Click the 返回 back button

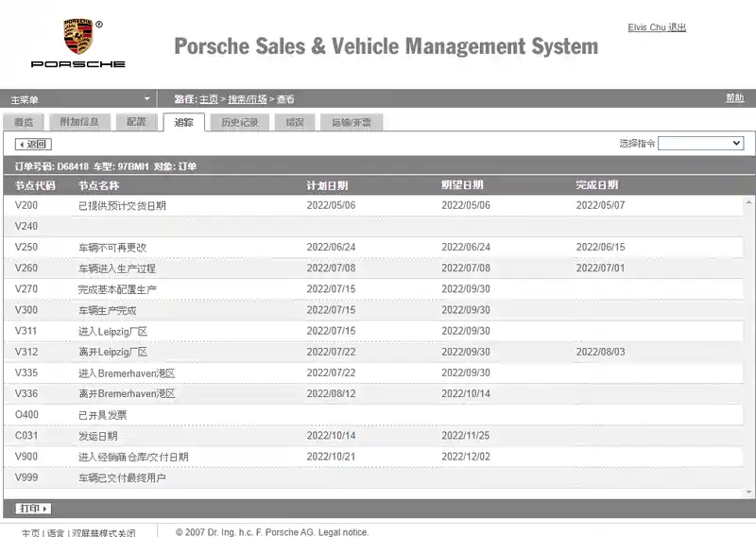pos(33,145)
